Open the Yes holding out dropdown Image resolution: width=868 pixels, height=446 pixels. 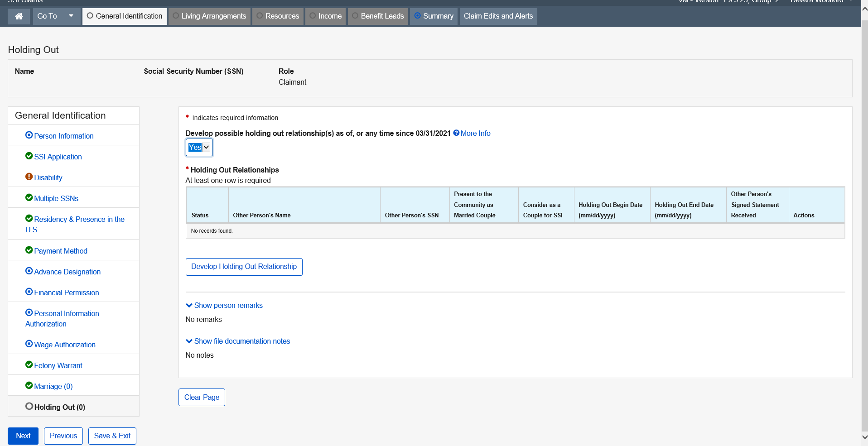[x=199, y=148]
